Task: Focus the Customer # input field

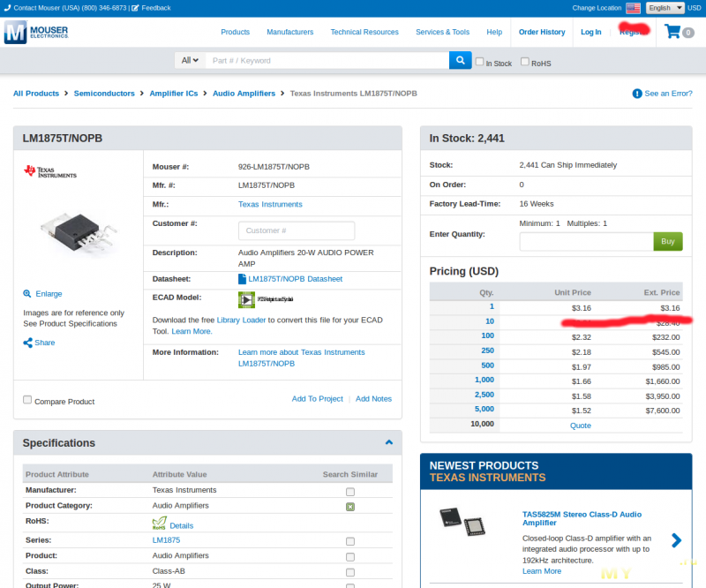Action: pos(297,230)
